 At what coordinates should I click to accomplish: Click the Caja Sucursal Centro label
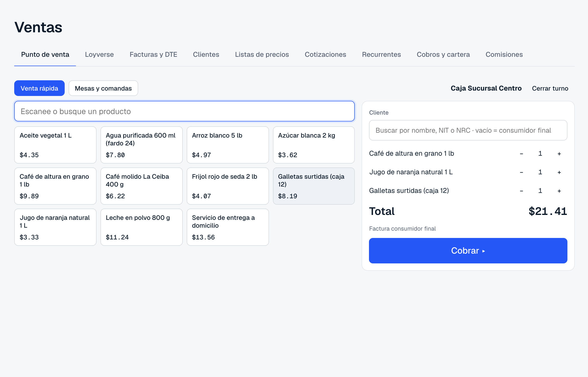(x=486, y=88)
